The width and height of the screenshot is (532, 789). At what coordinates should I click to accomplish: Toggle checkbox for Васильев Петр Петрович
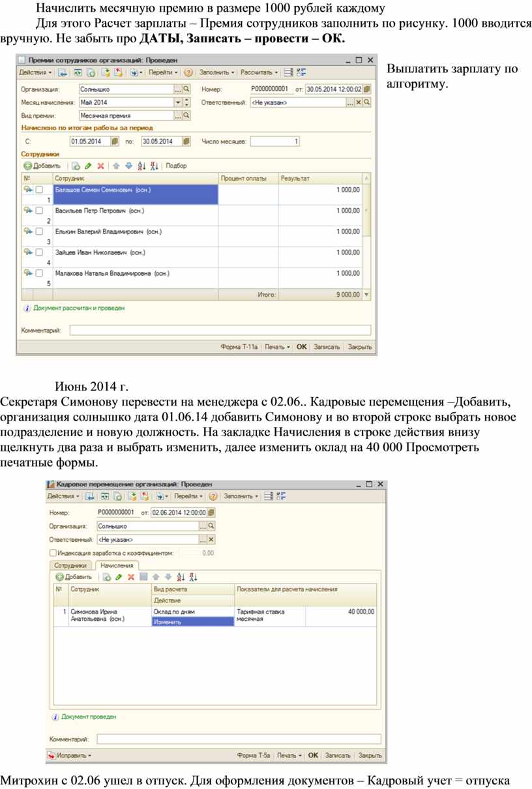tap(39, 211)
